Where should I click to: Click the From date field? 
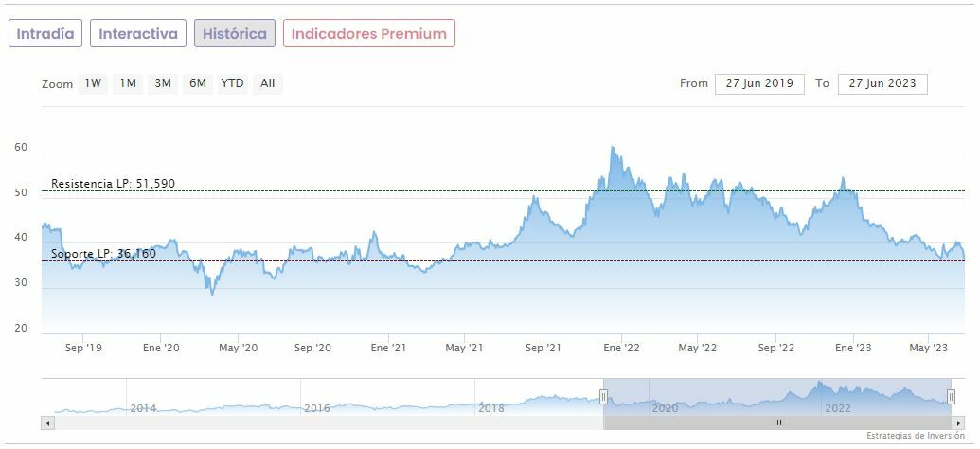pos(759,83)
